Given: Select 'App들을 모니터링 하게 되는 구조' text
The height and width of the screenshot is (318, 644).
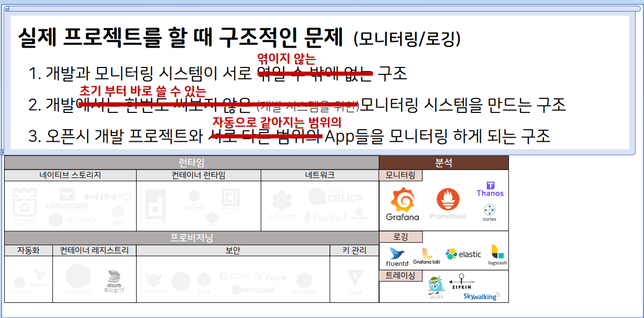Looking at the screenshot, I should coord(438,137).
